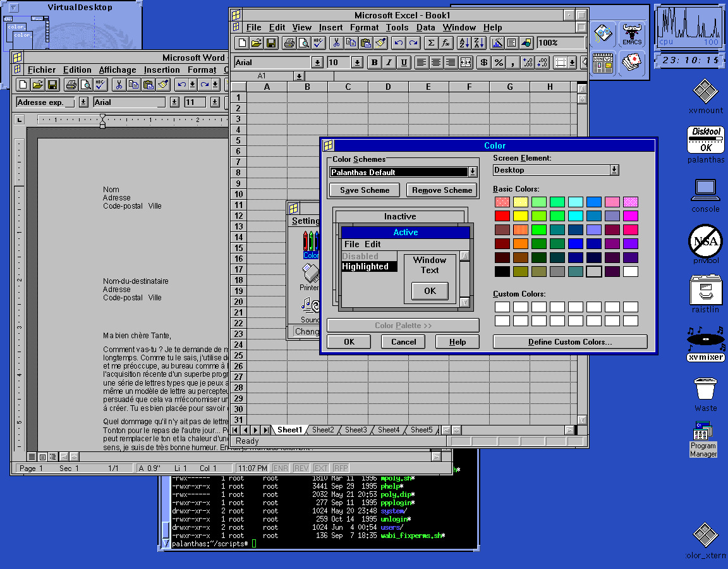Open the Word font name dropdown arrow
The image size is (728, 569).
coord(174,102)
